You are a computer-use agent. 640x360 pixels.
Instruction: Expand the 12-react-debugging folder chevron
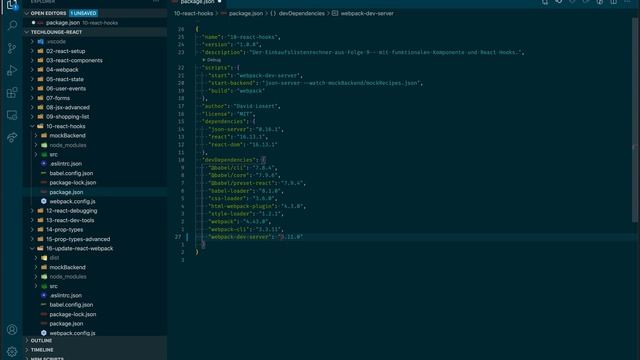pyautogui.click(x=32, y=211)
